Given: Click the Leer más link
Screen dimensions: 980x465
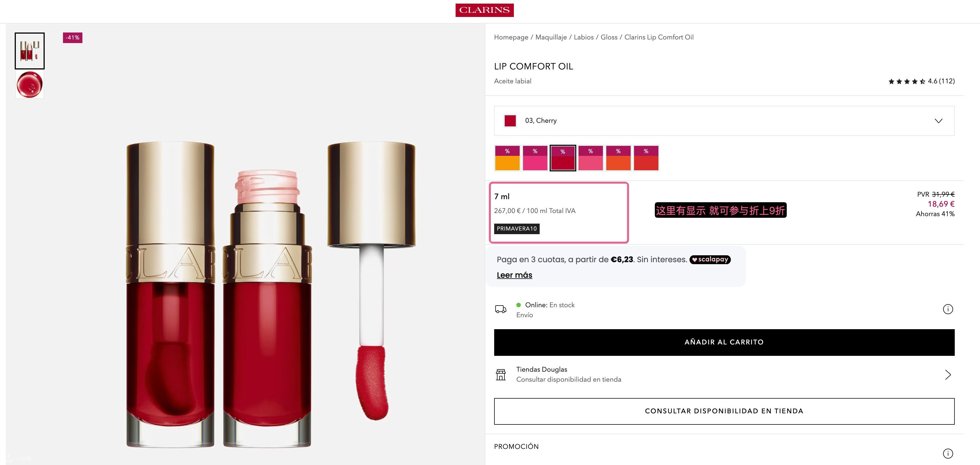Looking at the screenshot, I should [514, 275].
